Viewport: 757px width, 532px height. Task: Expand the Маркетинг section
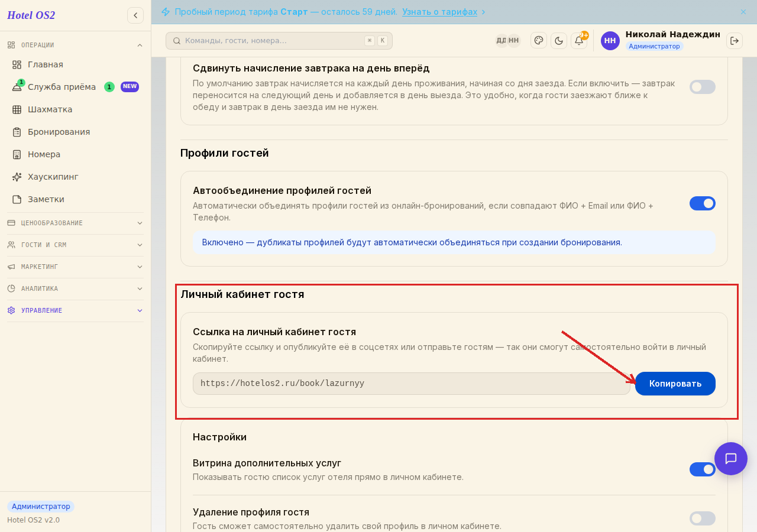140,267
